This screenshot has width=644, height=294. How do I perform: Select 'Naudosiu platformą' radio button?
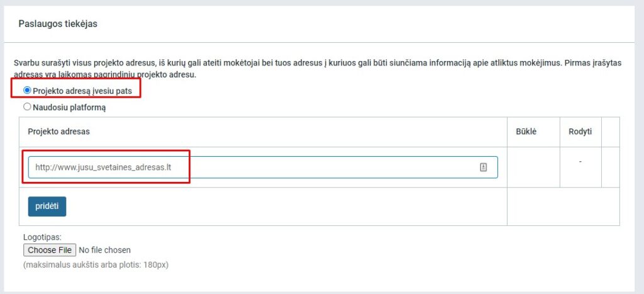(x=27, y=107)
